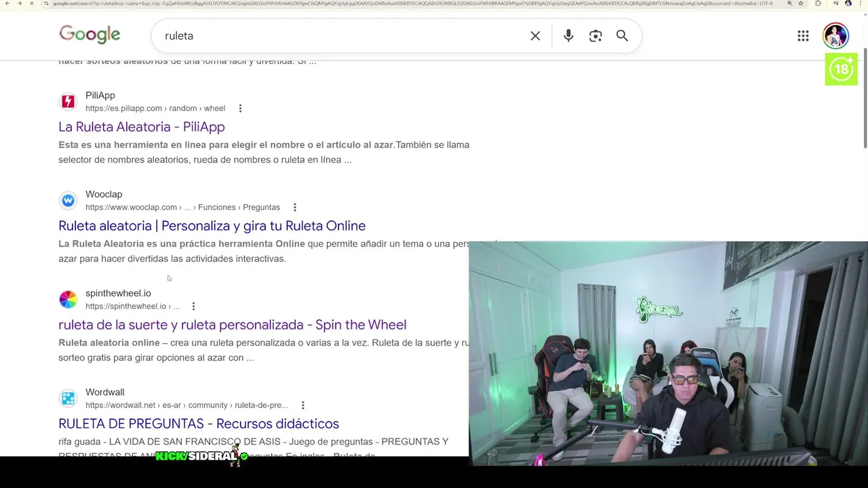The width and height of the screenshot is (868, 488).
Task: Click the PiliApp site favicon
Action: [68, 102]
